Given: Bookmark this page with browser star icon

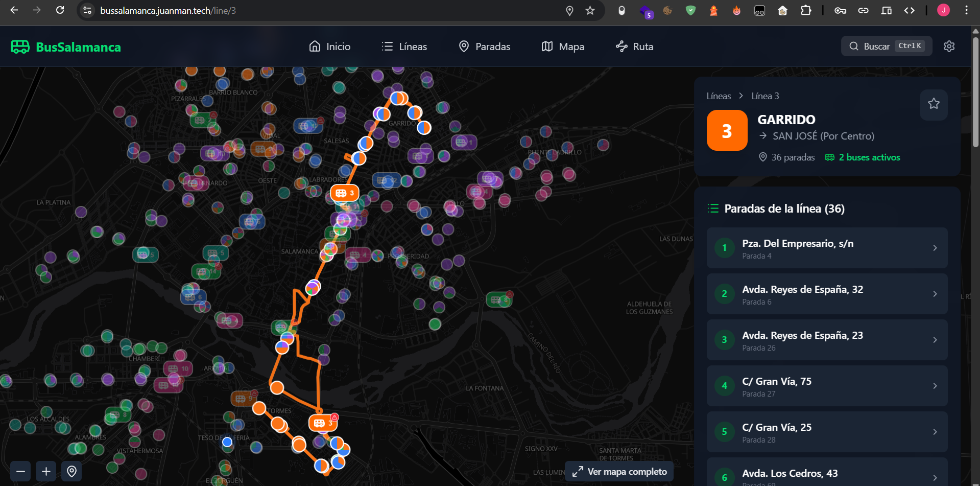Looking at the screenshot, I should [x=590, y=11].
